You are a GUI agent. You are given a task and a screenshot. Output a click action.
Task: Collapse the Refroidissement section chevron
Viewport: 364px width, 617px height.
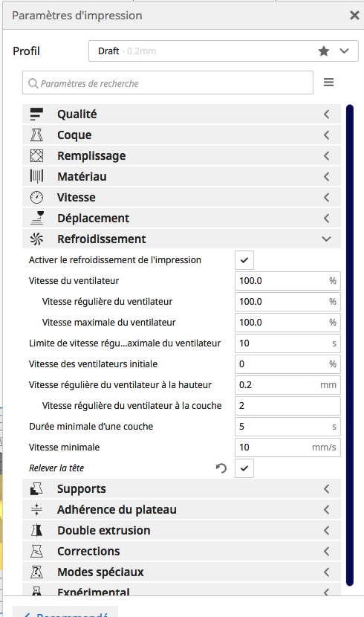326,239
